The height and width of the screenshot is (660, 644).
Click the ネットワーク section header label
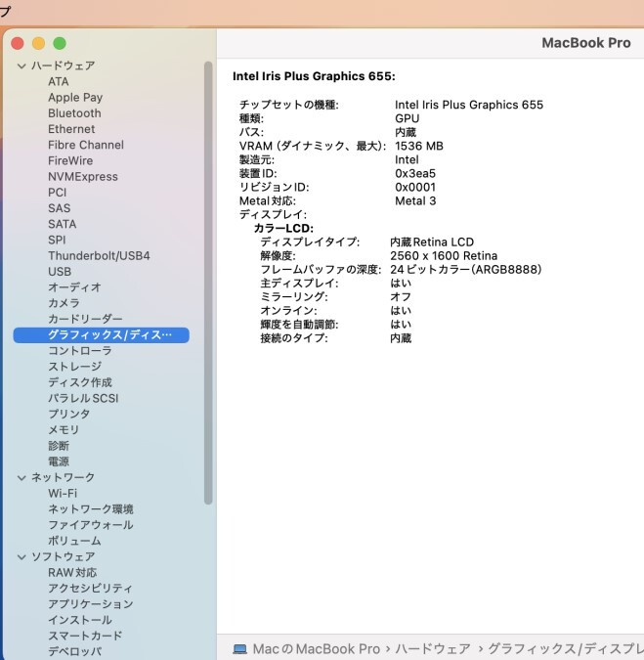[64, 477]
